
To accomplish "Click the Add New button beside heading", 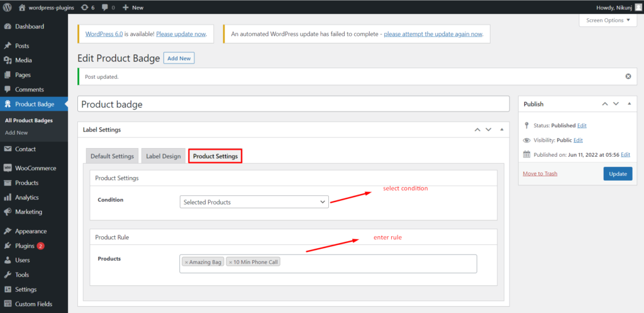I will 179,59.
